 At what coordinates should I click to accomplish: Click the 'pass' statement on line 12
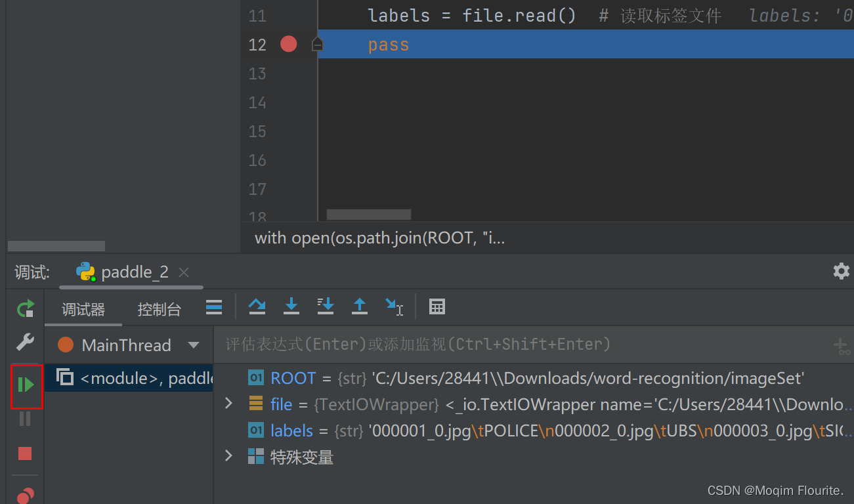coord(389,45)
